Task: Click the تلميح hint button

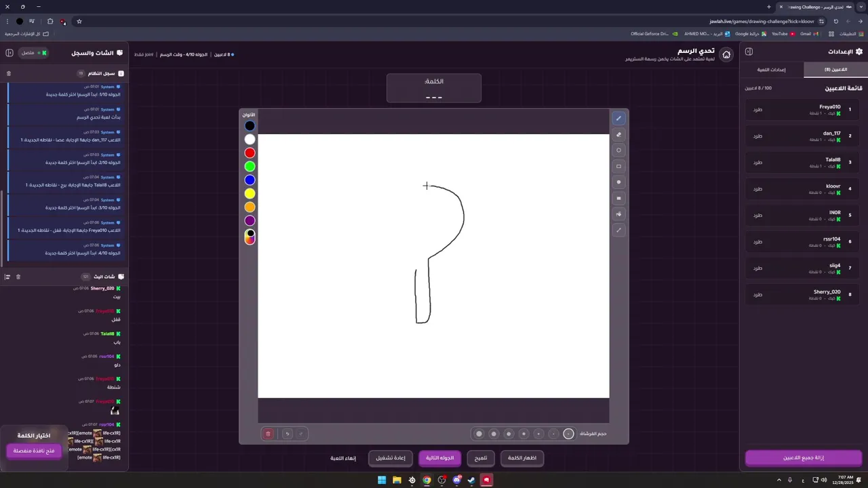Action: coord(481,458)
